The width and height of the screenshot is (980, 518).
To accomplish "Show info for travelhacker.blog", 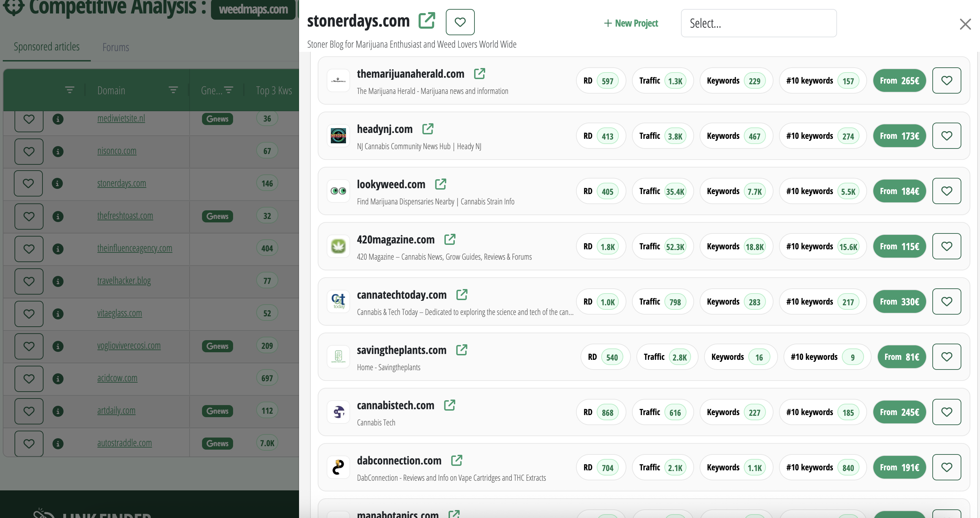I will point(58,281).
